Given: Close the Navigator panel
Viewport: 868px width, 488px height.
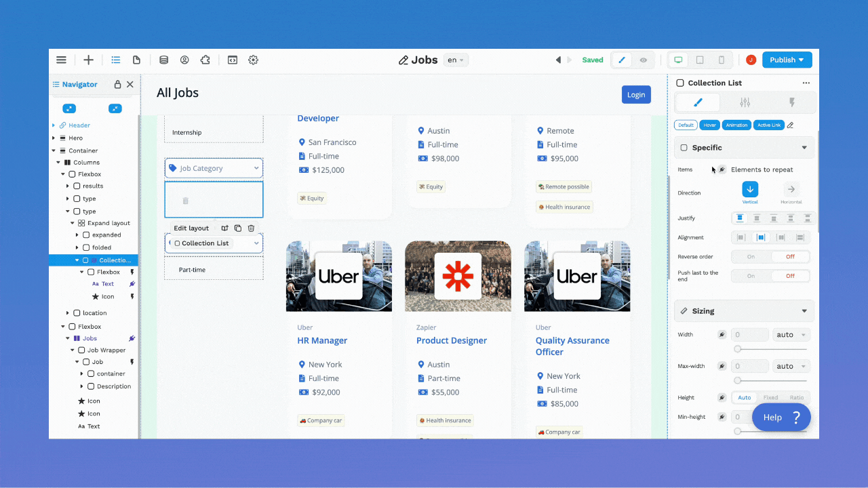Looking at the screenshot, I should [x=130, y=85].
